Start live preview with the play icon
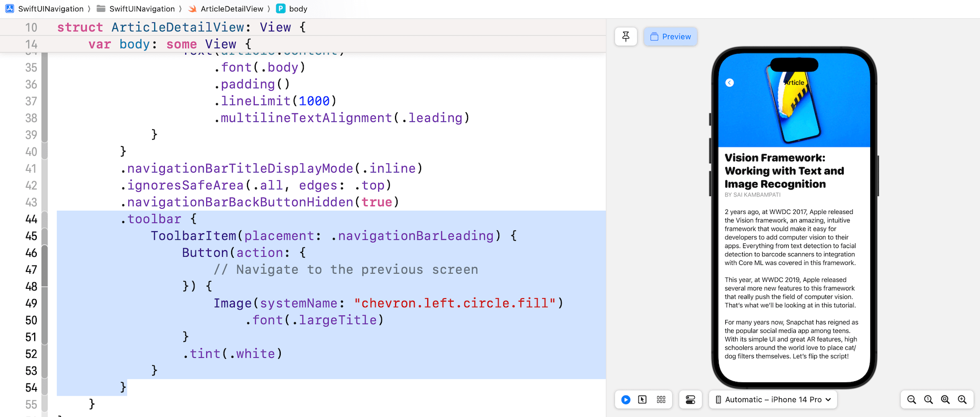Image resolution: width=980 pixels, height=417 pixels. (626, 400)
